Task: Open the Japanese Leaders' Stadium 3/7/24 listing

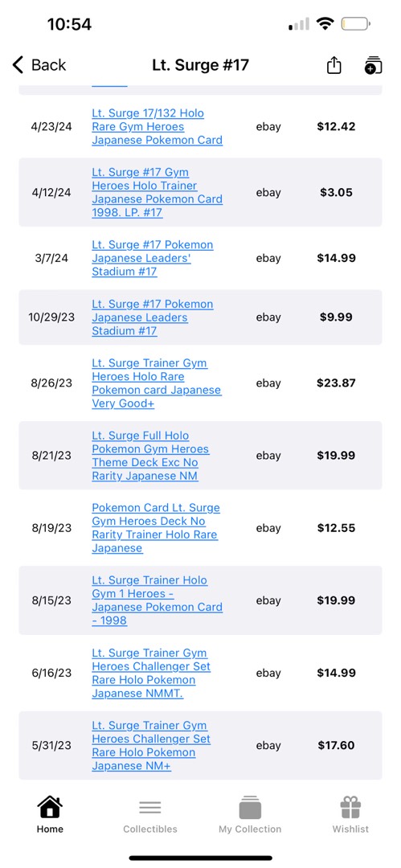Action: (153, 258)
